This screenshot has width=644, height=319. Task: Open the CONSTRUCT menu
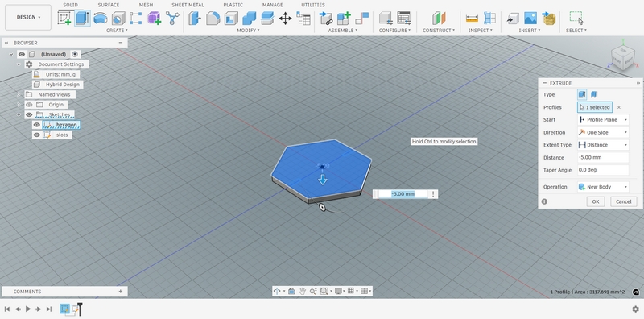(439, 31)
